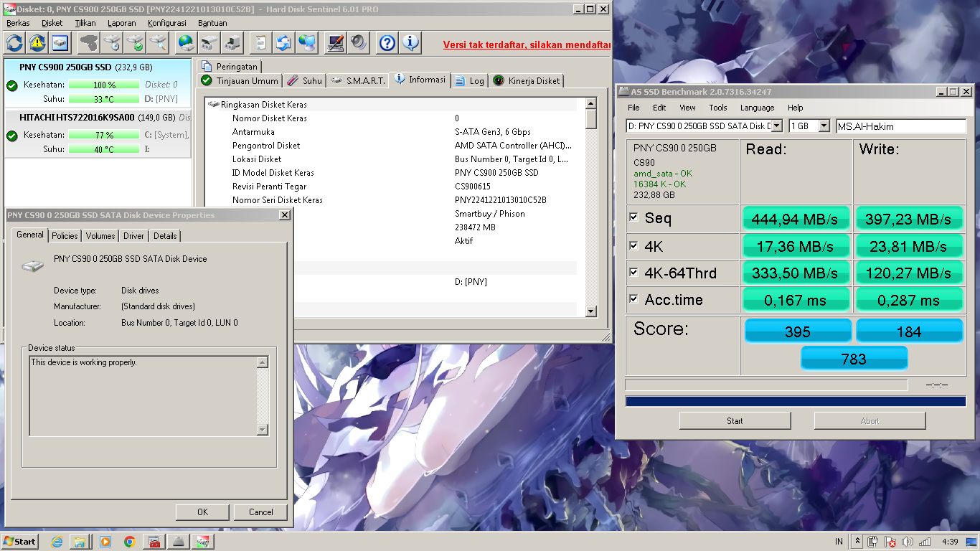Toggle the Acc.time benchmark checkbox
The image size is (980, 551).
tap(633, 299)
